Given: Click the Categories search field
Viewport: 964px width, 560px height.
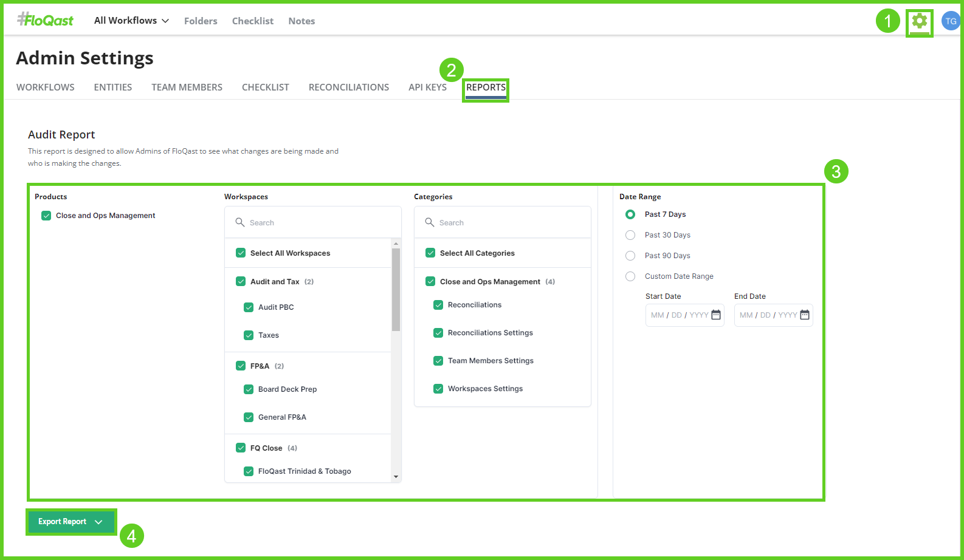Looking at the screenshot, I should [x=503, y=222].
